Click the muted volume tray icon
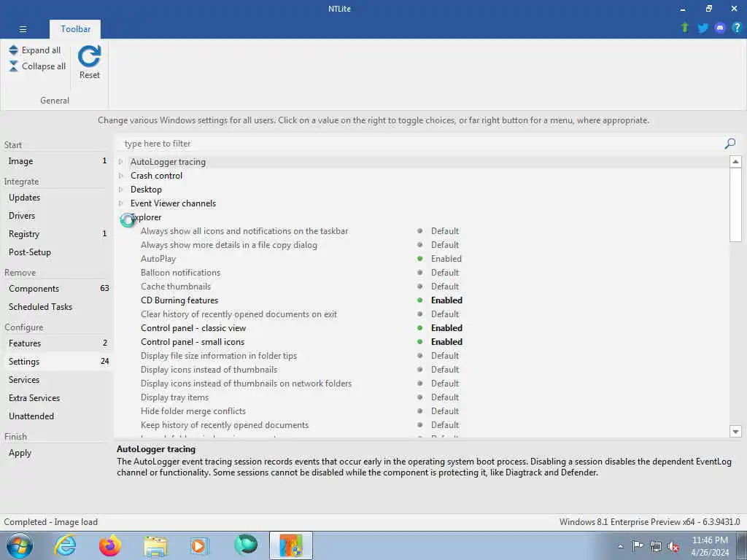Screen dimensions: 747x560 [x=673, y=546]
